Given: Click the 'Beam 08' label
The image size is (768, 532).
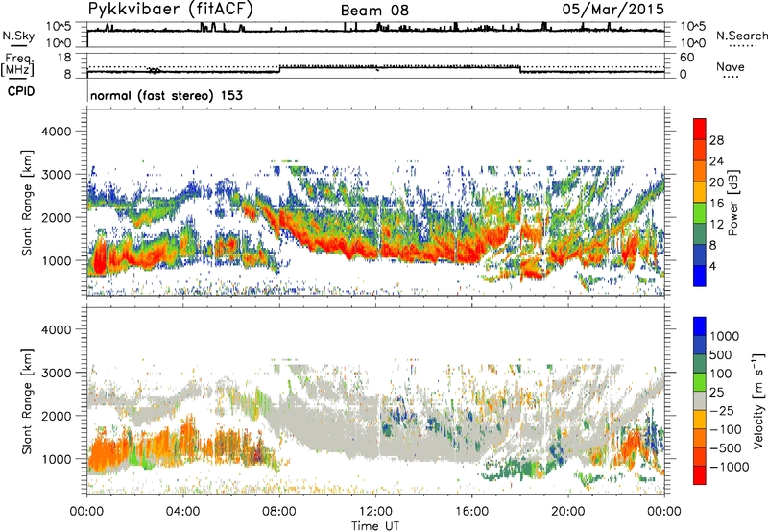Looking at the screenshot, I should (374, 11).
